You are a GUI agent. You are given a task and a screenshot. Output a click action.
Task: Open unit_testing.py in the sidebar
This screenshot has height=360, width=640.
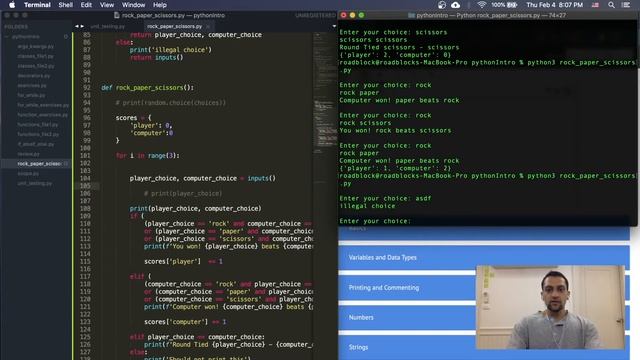(x=35, y=183)
